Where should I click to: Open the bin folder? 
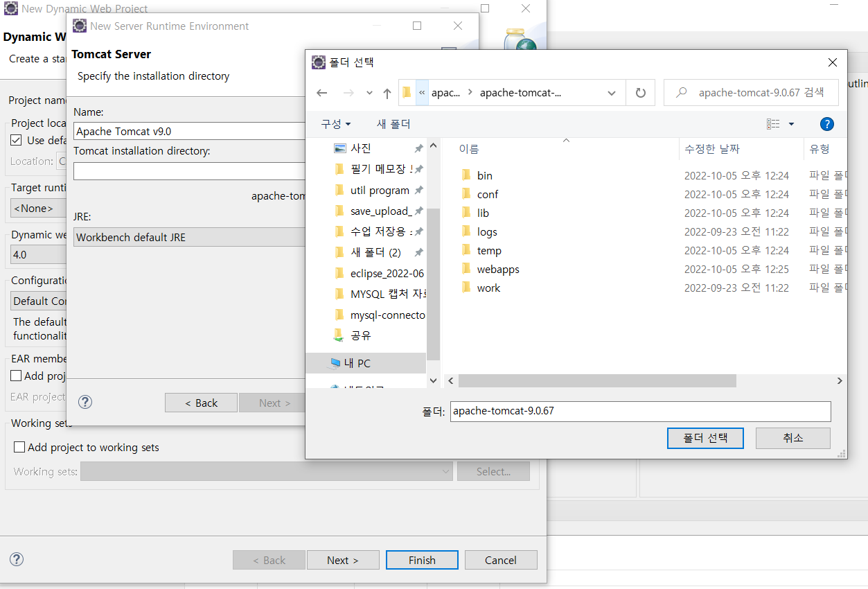(485, 175)
